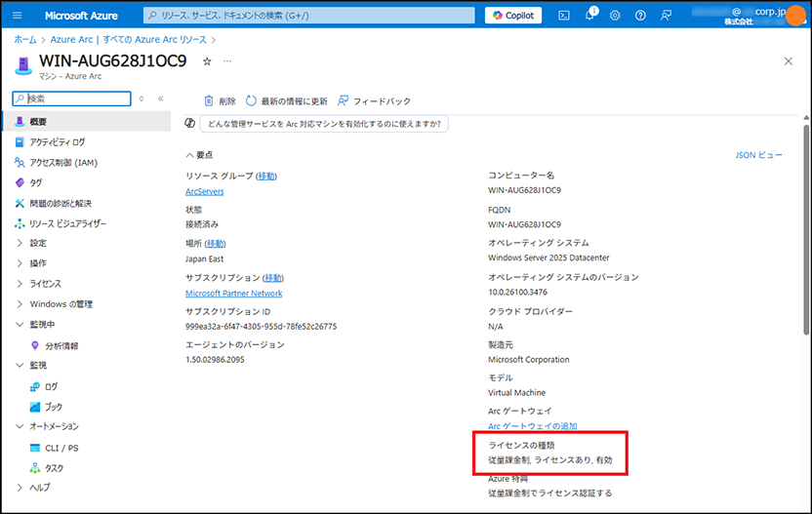Click Arc ゲートウェイの追加 link
The width and height of the screenshot is (812, 514).
[532, 426]
